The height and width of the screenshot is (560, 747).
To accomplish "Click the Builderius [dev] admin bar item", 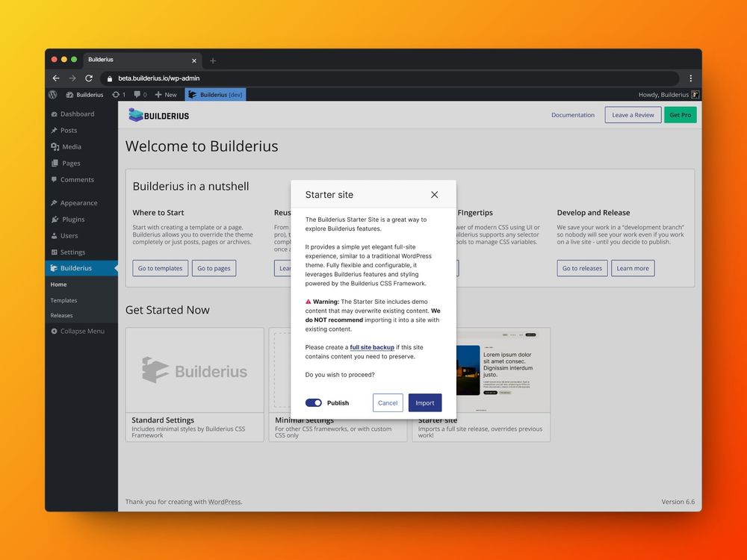I will coord(215,95).
